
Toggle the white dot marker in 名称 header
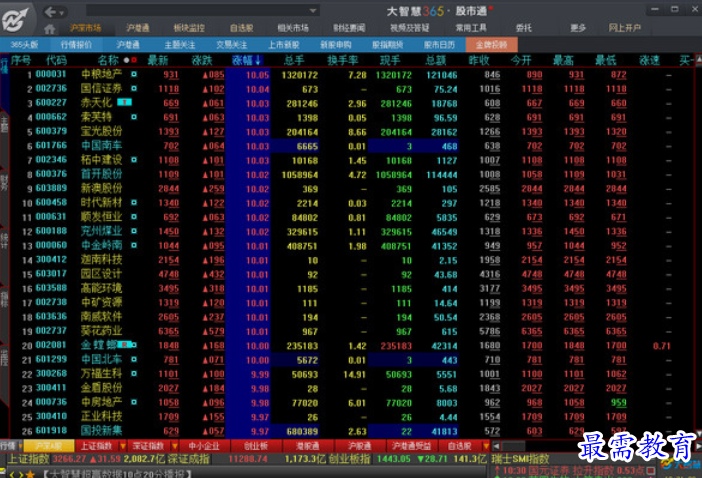point(126,60)
